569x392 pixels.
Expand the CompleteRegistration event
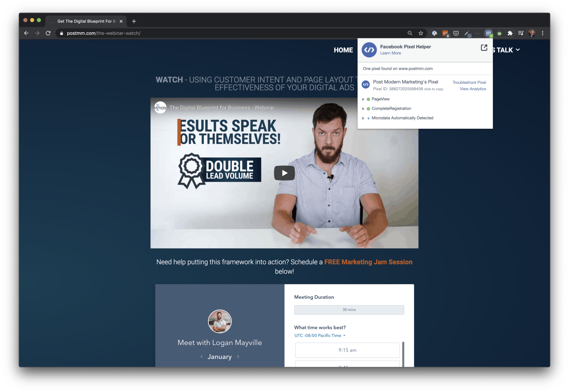(x=363, y=109)
